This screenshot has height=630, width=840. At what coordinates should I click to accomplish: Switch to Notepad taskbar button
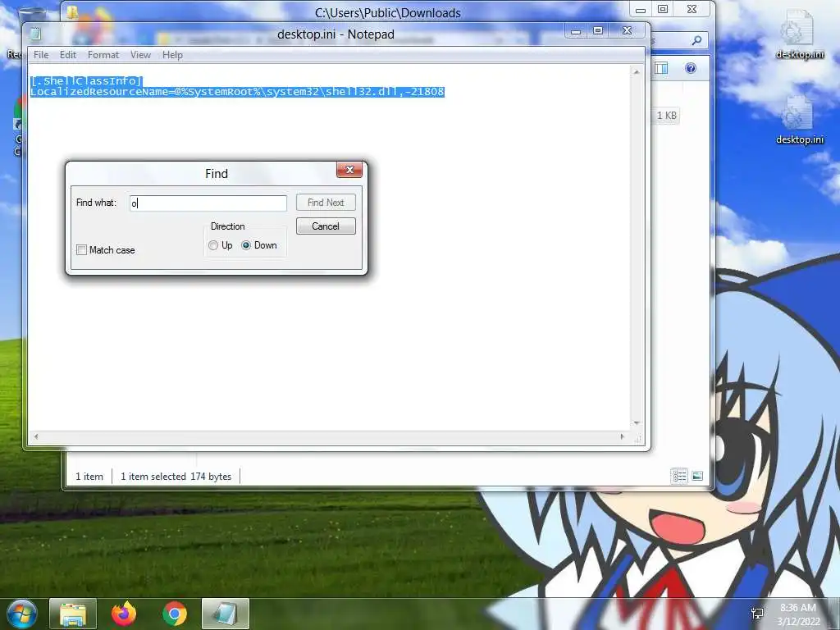(x=226, y=614)
